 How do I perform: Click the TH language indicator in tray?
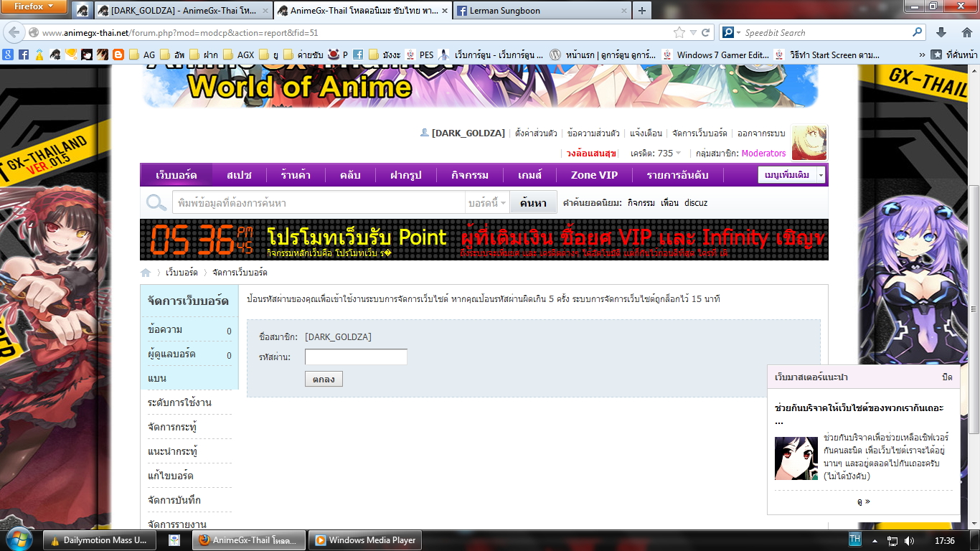coord(855,539)
